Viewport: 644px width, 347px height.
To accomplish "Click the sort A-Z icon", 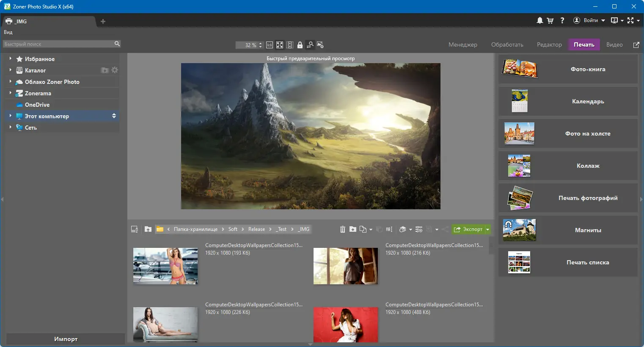I will 135,229.
